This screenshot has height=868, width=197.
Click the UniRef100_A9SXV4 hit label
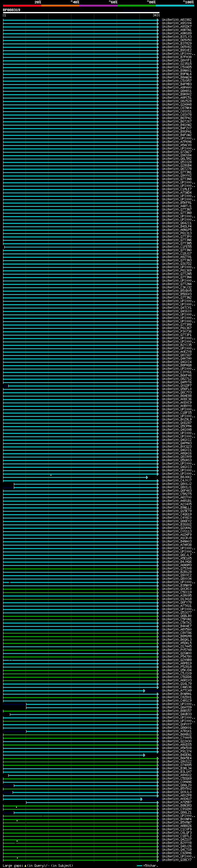(176, 23)
